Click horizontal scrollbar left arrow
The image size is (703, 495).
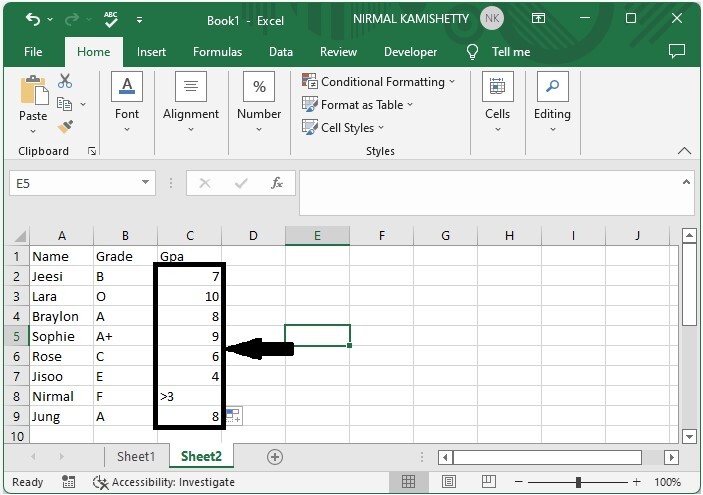pos(445,457)
